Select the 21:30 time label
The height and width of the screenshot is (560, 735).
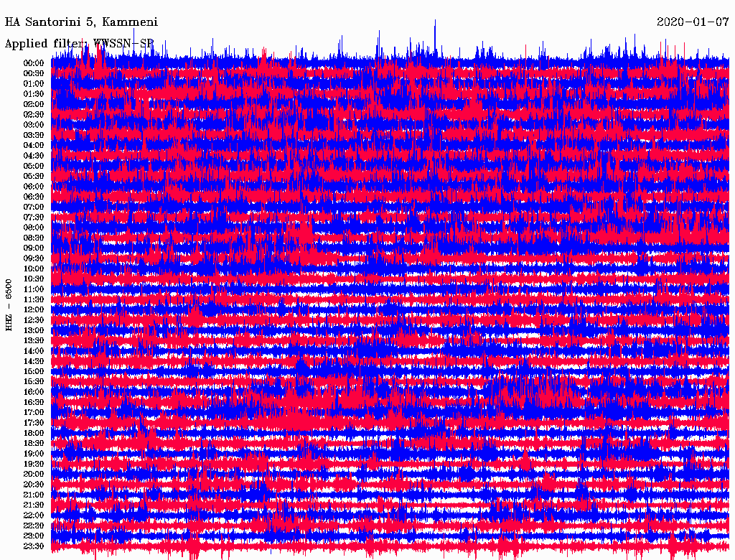pos(34,505)
